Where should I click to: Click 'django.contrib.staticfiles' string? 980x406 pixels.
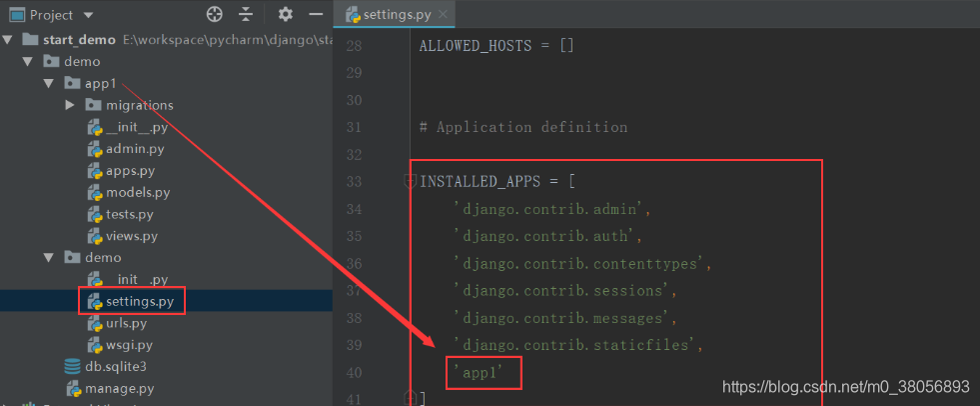coord(575,345)
